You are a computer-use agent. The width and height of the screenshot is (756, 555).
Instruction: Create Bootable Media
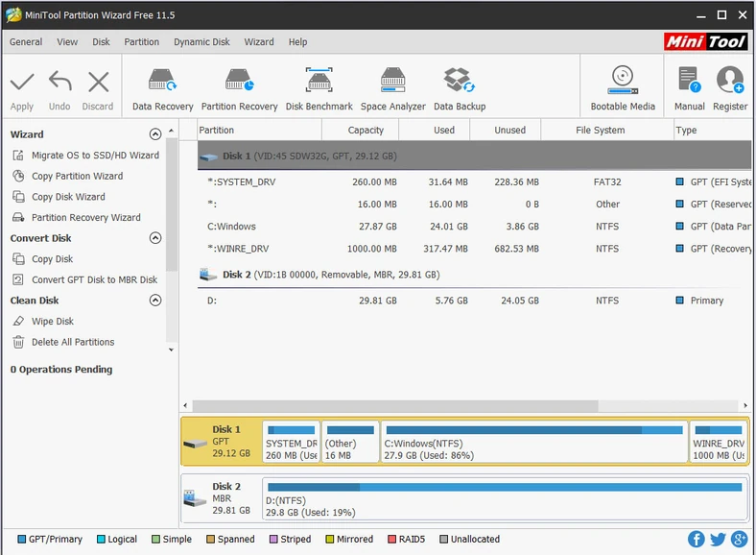click(x=623, y=88)
